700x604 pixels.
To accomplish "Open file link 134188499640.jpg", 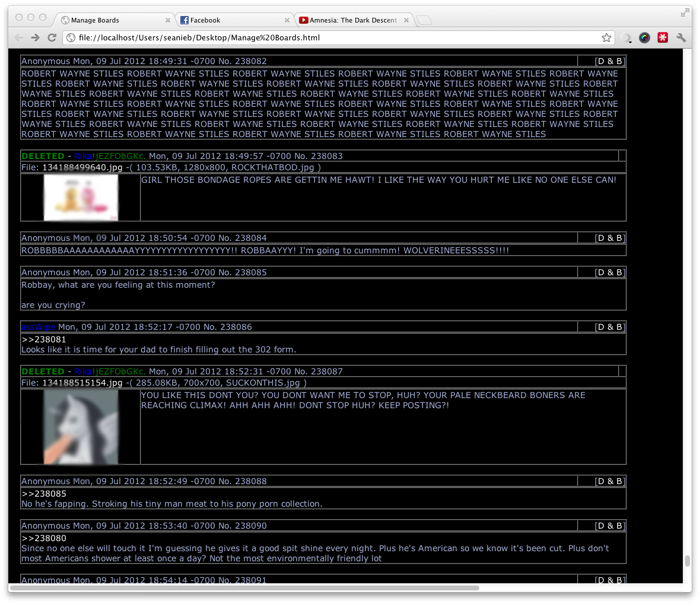I will coord(82,167).
